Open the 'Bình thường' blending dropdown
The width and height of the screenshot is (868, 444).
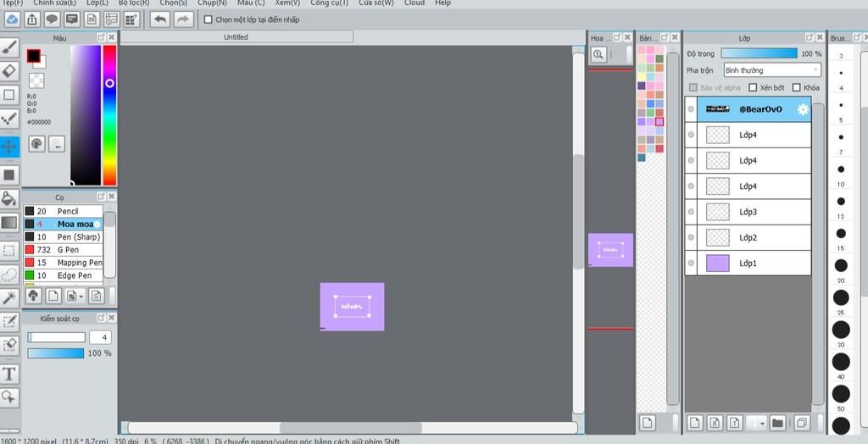click(772, 70)
